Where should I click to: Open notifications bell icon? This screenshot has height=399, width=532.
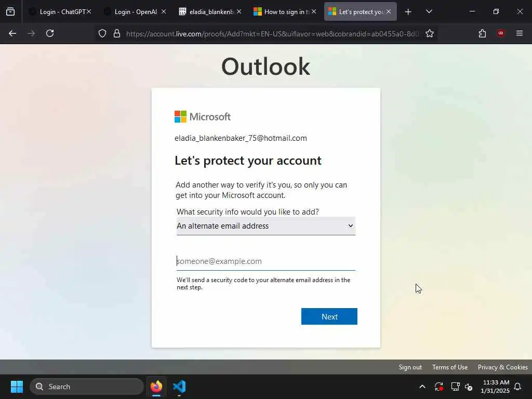pos(517,387)
